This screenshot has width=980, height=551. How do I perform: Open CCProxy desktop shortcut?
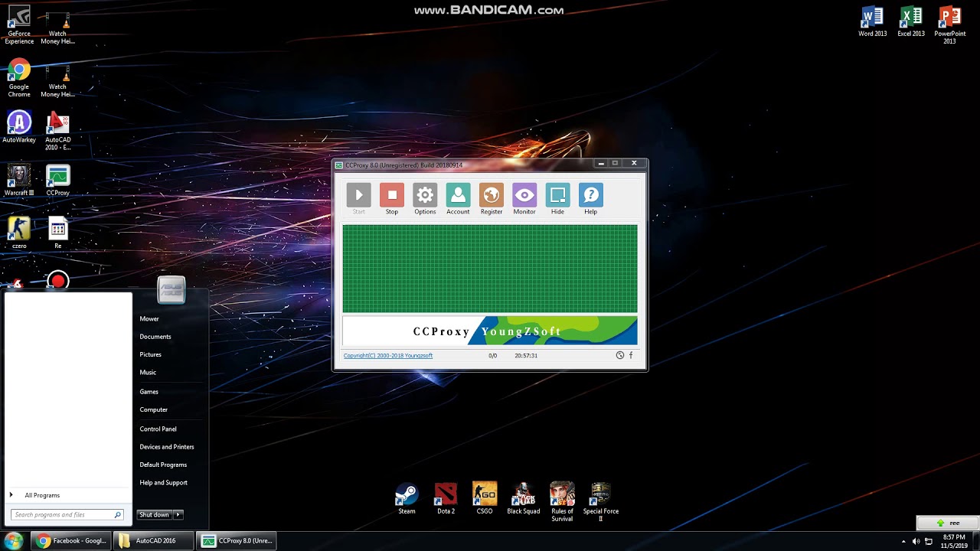point(57,181)
